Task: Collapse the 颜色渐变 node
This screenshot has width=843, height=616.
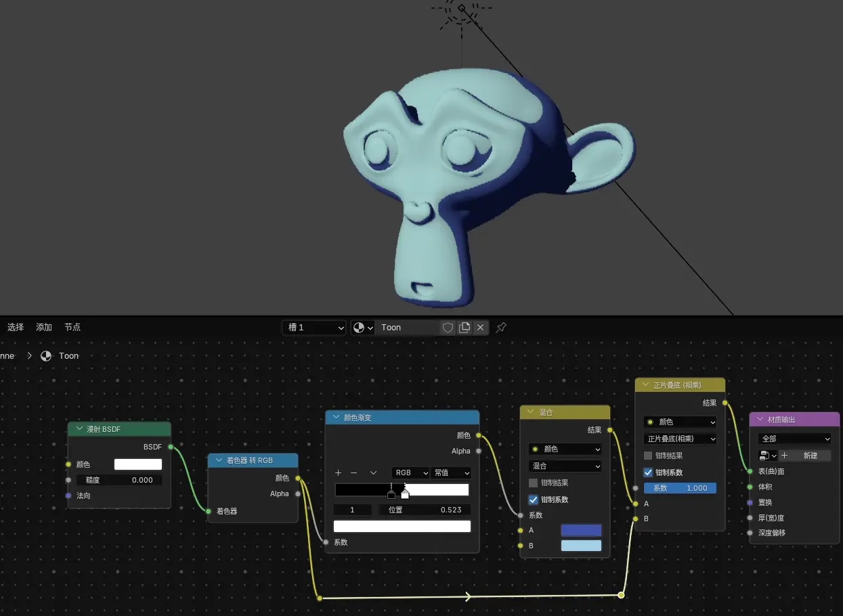Action: click(x=337, y=418)
